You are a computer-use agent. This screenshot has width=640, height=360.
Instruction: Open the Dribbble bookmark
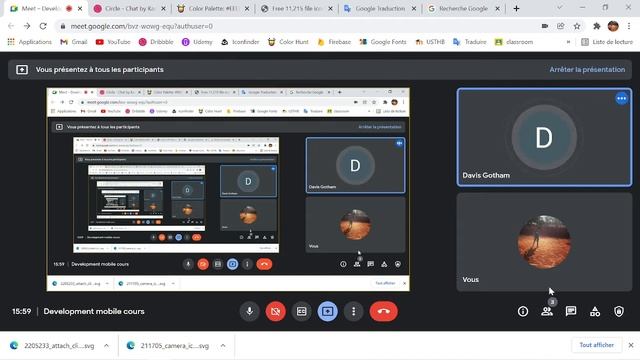[x=156, y=42]
